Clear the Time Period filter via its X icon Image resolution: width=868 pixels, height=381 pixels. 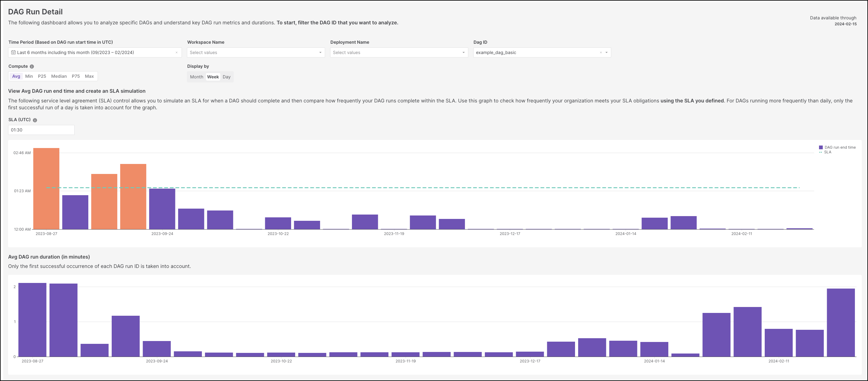(176, 52)
